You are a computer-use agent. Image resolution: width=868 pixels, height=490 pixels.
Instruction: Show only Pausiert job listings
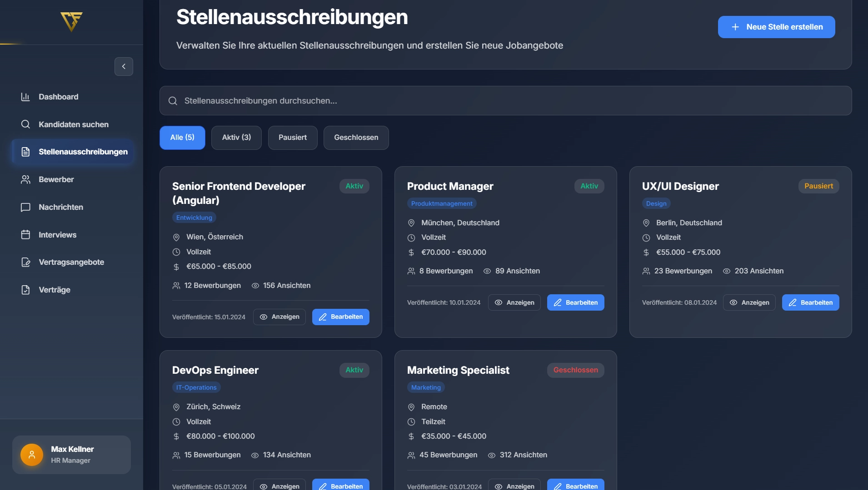click(x=293, y=138)
